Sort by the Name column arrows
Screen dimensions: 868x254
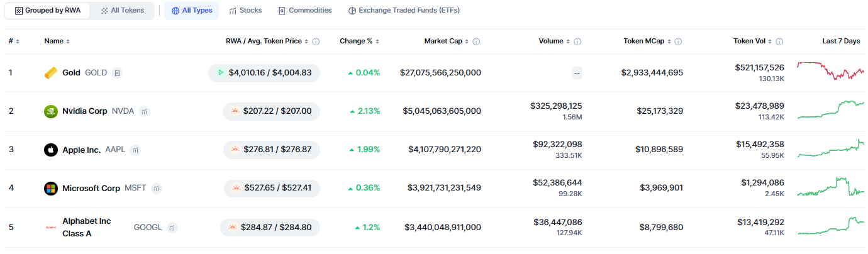[68, 41]
